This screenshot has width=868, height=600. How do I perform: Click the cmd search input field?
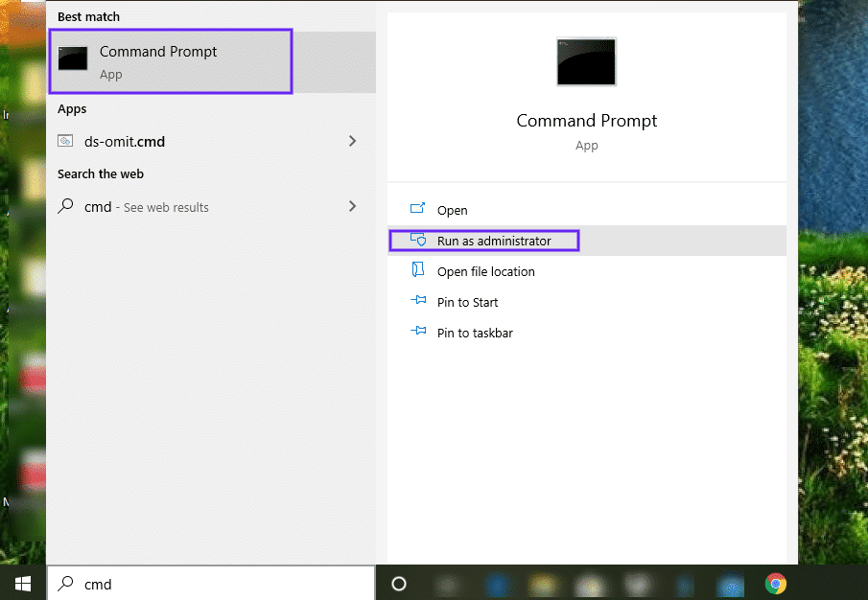(192, 584)
